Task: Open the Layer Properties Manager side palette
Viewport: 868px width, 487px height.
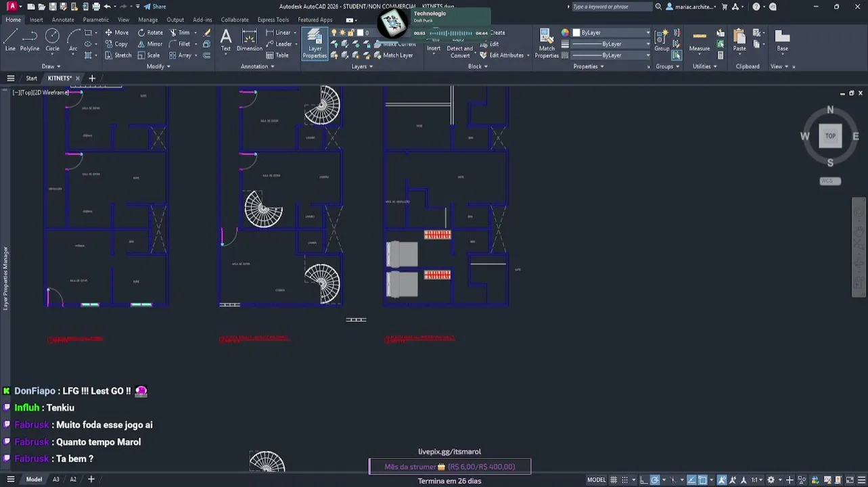Action: (5, 279)
